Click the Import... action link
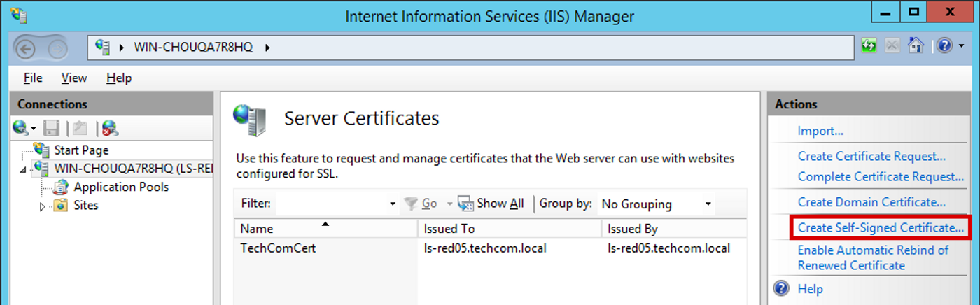 click(820, 131)
